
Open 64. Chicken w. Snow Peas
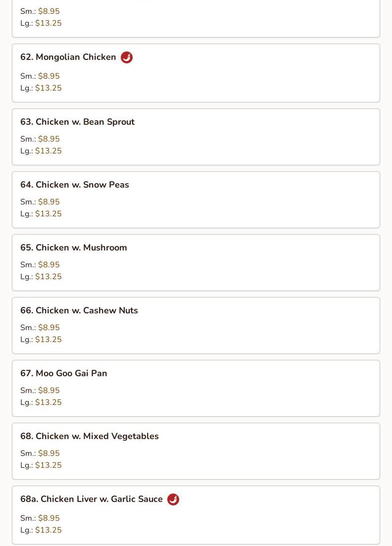(74, 185)
